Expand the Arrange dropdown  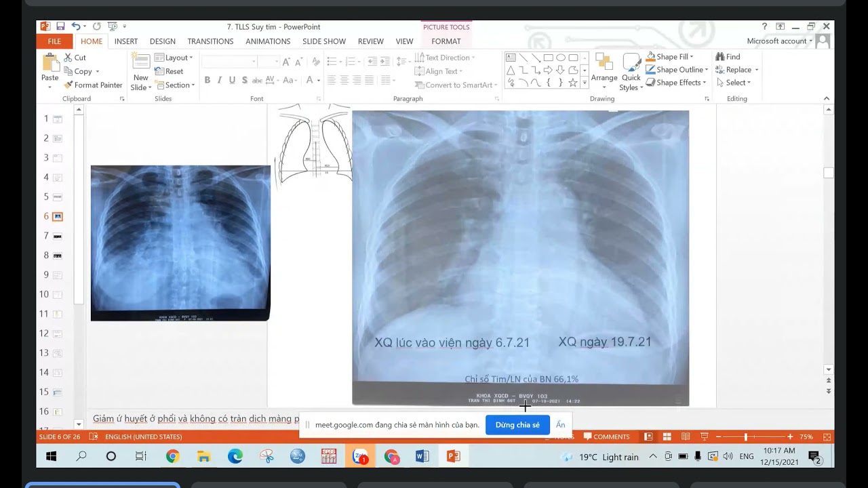click(604, 71)
